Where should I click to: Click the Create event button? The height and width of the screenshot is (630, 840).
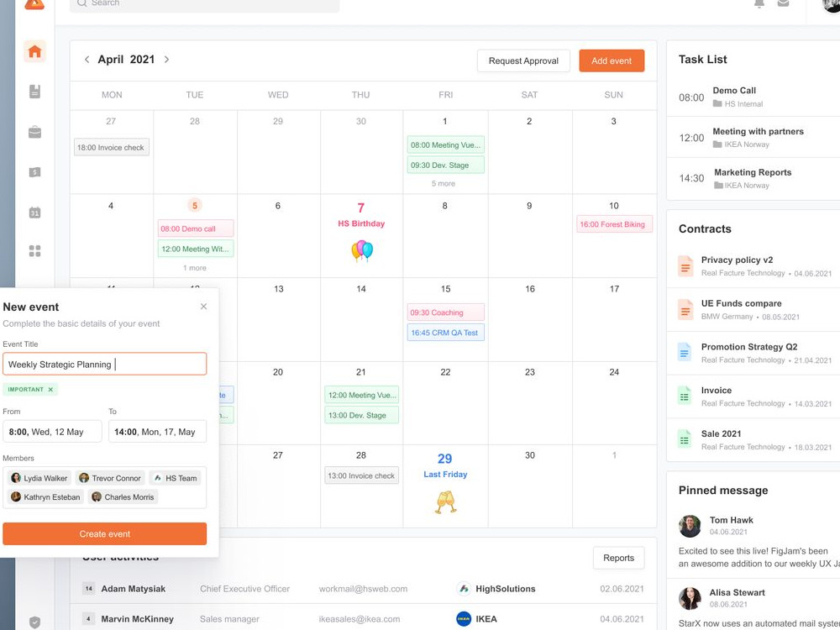click(x=104, y=533)
